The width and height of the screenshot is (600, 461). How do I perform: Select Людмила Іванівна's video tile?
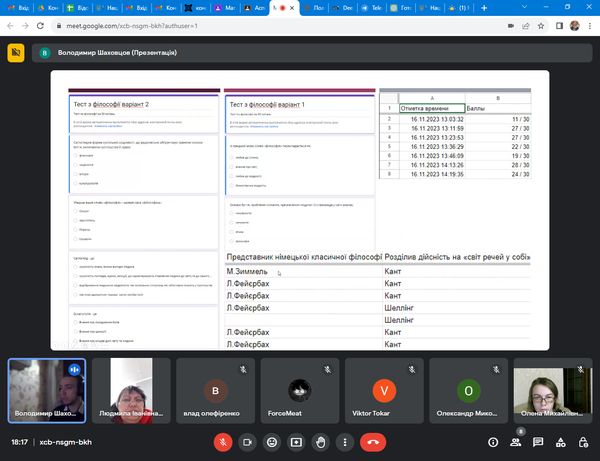pyautogui.click(x=130, y=389)
